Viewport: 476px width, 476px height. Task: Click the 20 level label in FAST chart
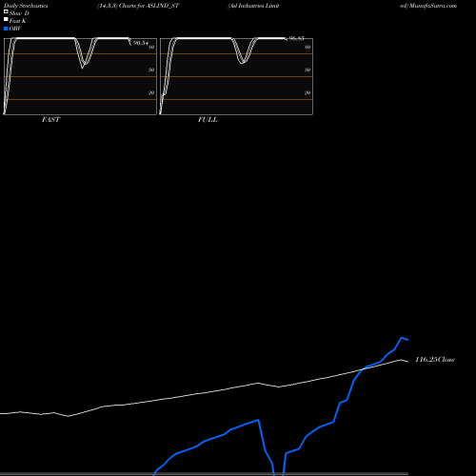pyautogui.click(x=151, y=92)
